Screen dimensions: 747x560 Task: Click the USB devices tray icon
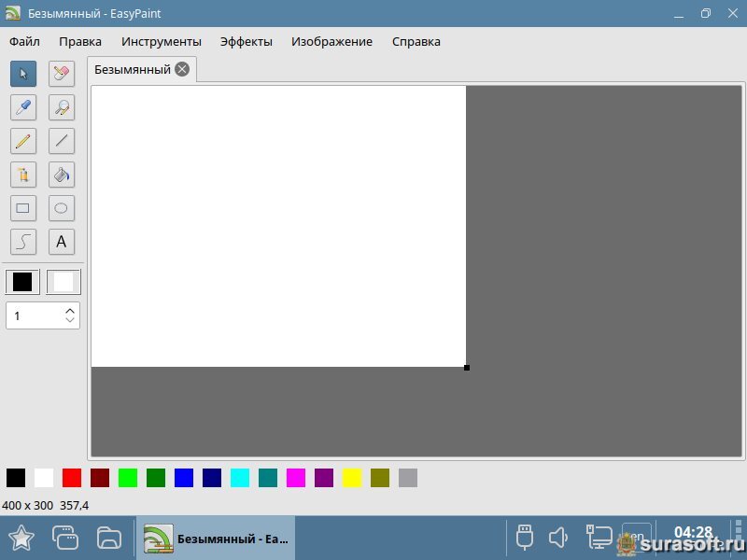pos(525,538)
